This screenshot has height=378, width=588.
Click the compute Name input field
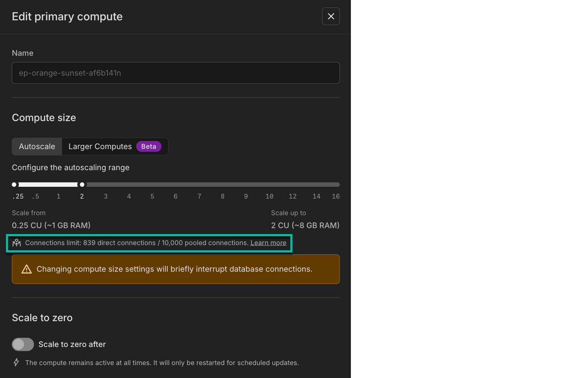pos(176,73)
